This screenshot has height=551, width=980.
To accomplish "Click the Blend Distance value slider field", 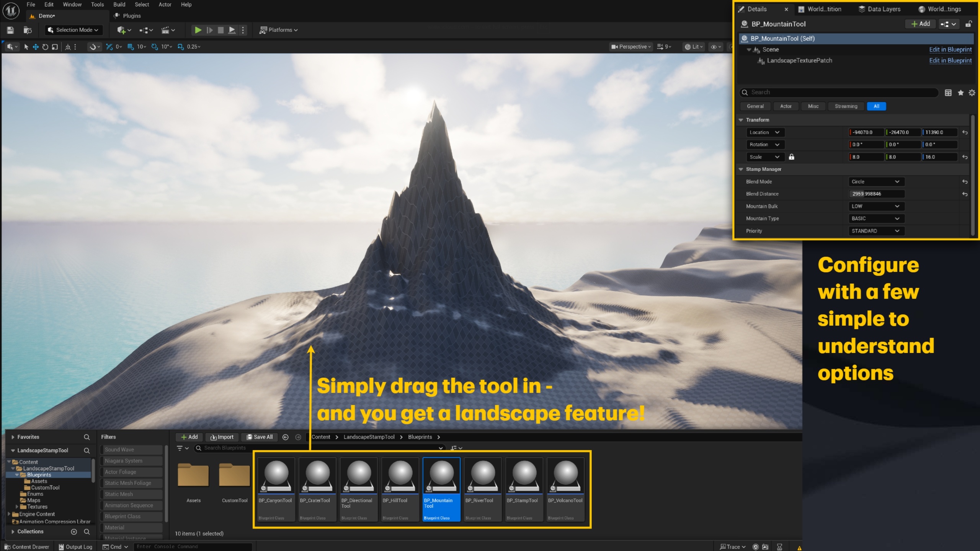I will pos(876,194).
